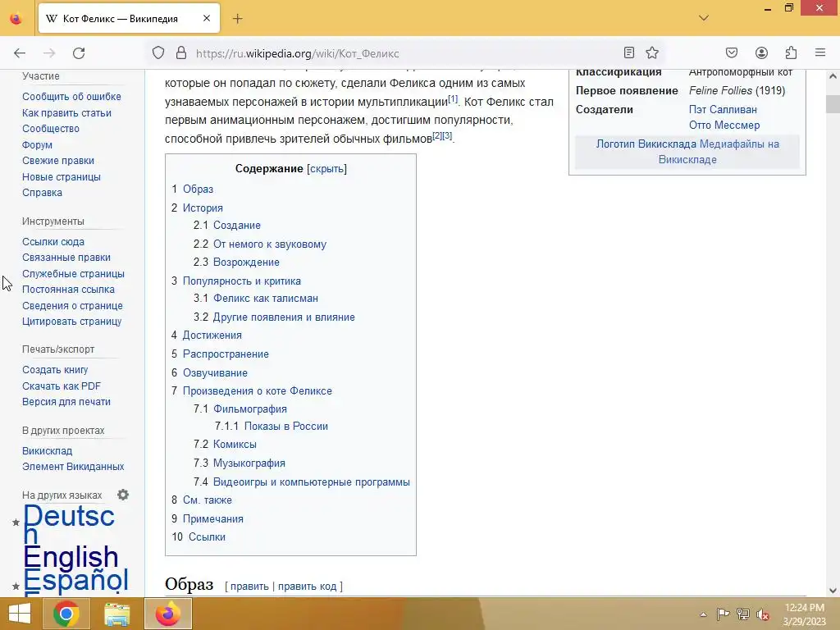Click the muted volume tray icon

pyautogui.click(x=762, y=614)
